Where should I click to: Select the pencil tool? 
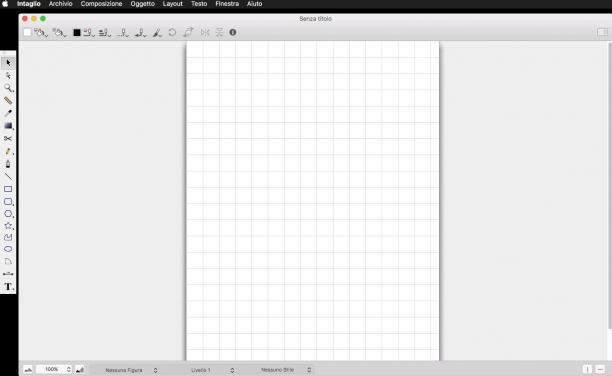[8, 151]
